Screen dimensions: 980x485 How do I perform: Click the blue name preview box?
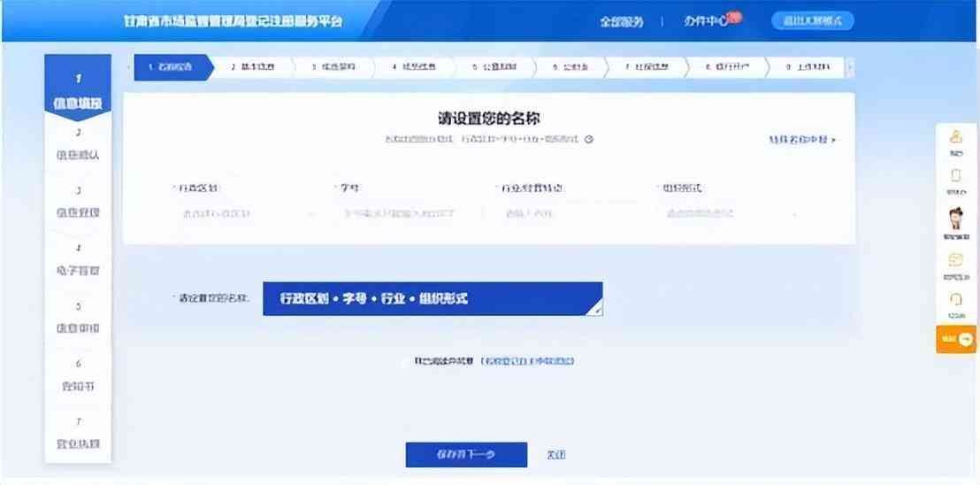[433, 299]
